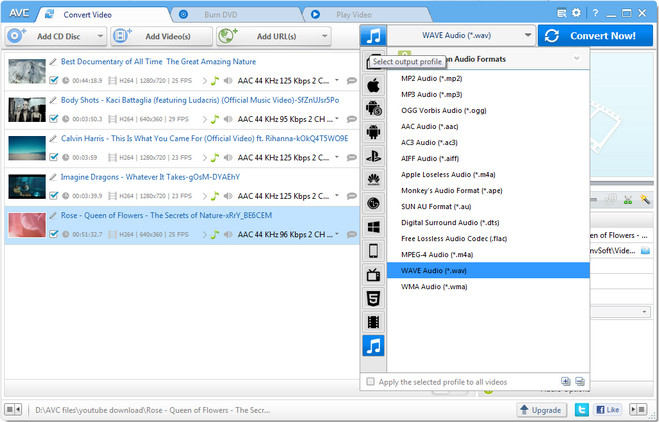Enable Apply the selected profile to all videos

coord(370,382)
